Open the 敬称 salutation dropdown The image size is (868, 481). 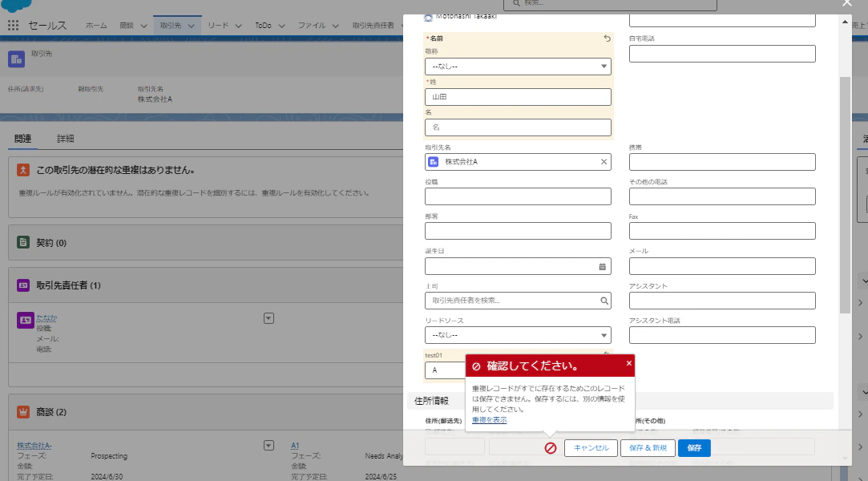[x=518, y=67]
